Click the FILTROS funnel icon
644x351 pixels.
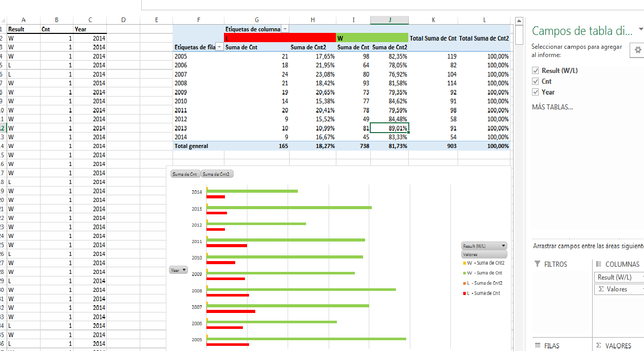[x=537, y=264]
